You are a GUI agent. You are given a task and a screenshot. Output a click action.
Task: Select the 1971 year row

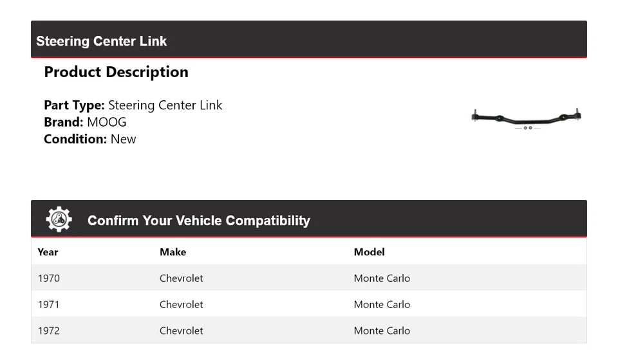(49, 304)
